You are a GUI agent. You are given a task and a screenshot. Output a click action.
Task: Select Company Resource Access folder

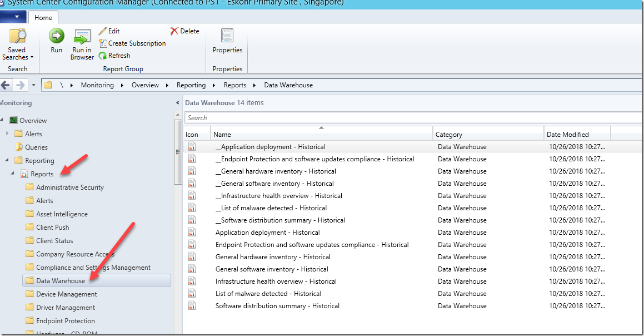pyautogui.click(x=75, y=254)
